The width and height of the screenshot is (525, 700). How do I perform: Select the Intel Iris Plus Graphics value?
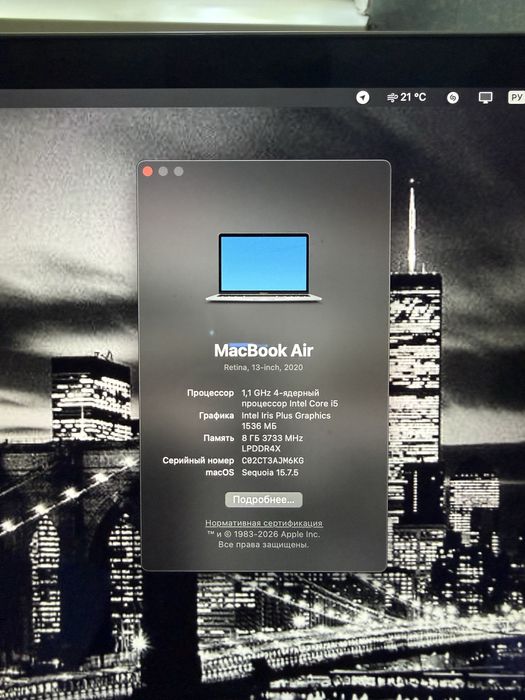click(x=286, y=415)
